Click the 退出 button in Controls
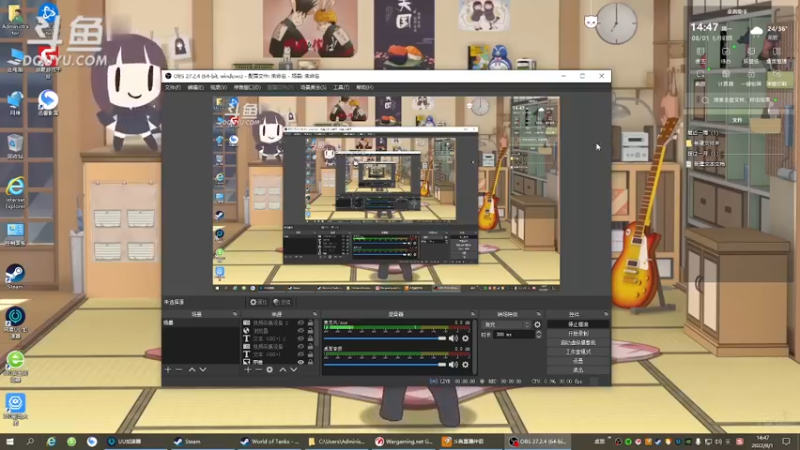The width and height of the screenshot is (800, 450). [x=578, y=370]
